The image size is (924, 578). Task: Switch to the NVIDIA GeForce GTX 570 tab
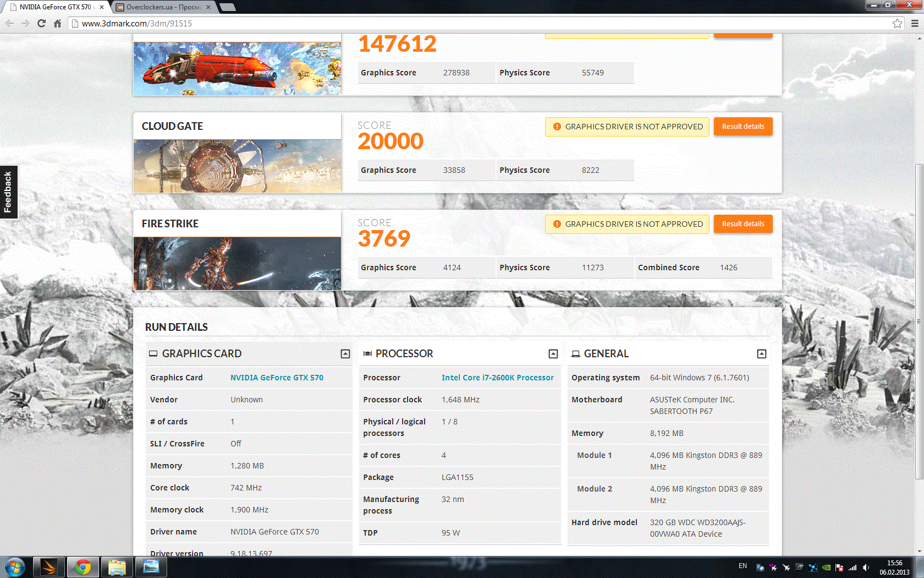[x=55, y=7]
